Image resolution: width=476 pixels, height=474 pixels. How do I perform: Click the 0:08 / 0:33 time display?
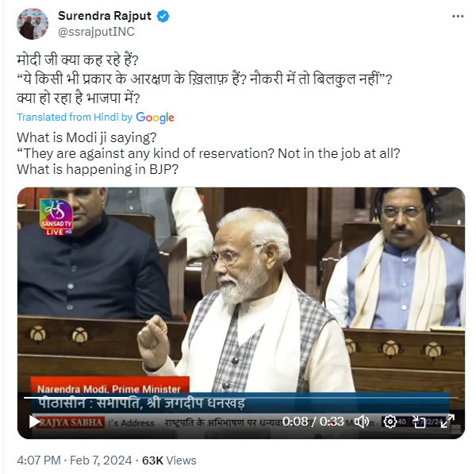(x=313, y=422)
